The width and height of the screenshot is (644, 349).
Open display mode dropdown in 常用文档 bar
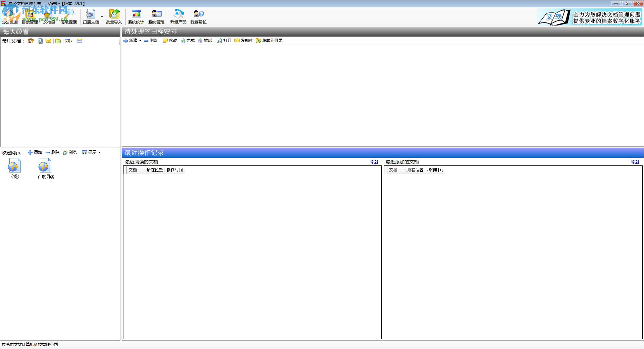click(x=69, y=41)
